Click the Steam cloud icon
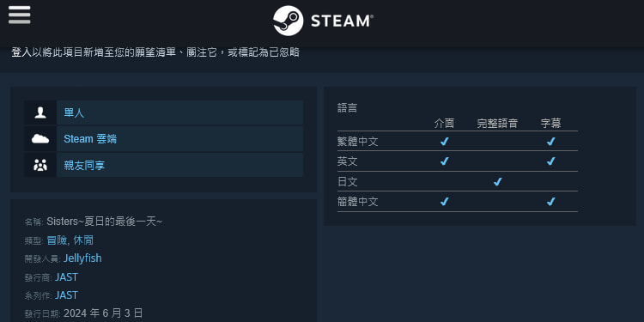Screen dimensions: 644x322 click(40, 139)
